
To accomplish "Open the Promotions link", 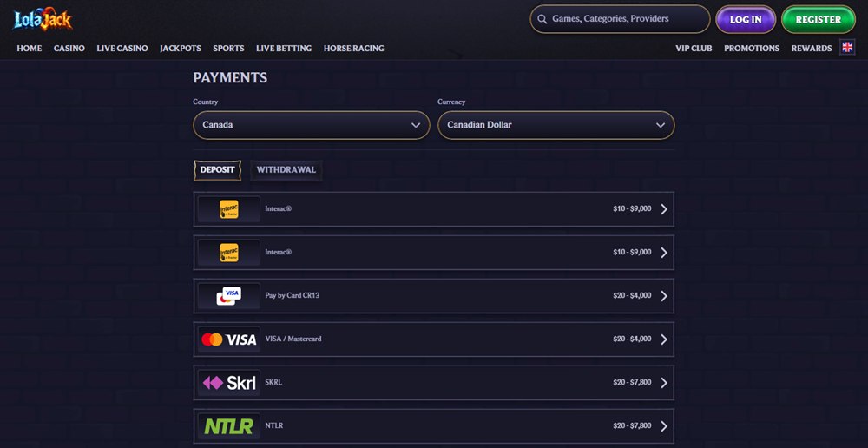I will 752,48.
